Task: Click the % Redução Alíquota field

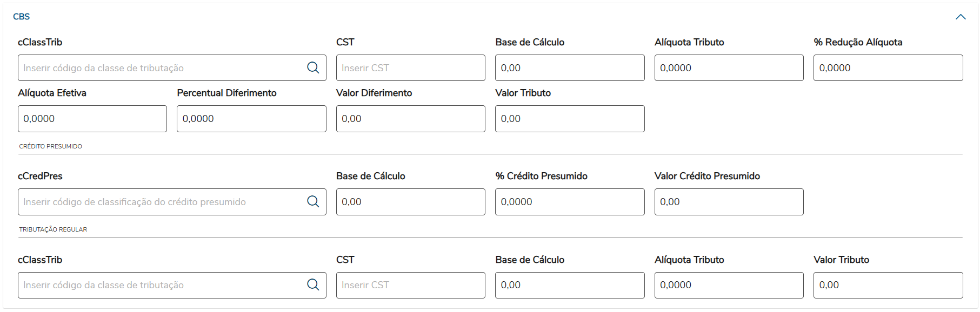Action: tap(888, 68)
